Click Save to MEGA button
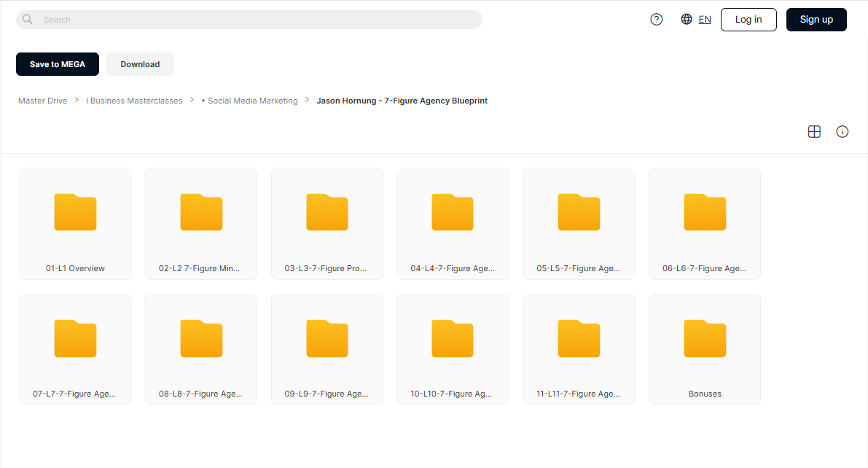Screen dimensions: 868x468 tap(58, 64)
